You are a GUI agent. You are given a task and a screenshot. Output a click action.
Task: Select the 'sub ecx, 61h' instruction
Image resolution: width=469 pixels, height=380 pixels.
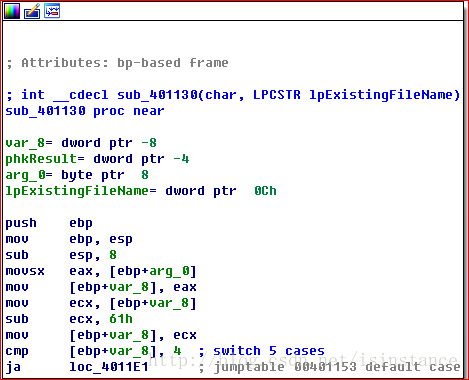[x=69, y=319]
